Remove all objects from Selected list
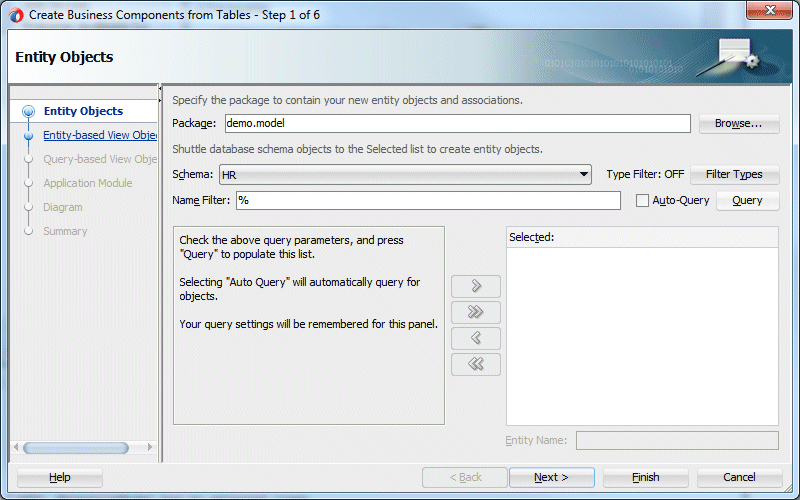Viewport: 800px width, 500px height. point(476,364)
